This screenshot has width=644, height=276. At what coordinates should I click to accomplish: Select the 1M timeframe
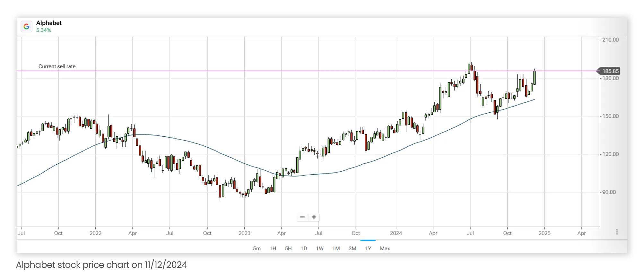pyautogui.click(x=336, y=248)
